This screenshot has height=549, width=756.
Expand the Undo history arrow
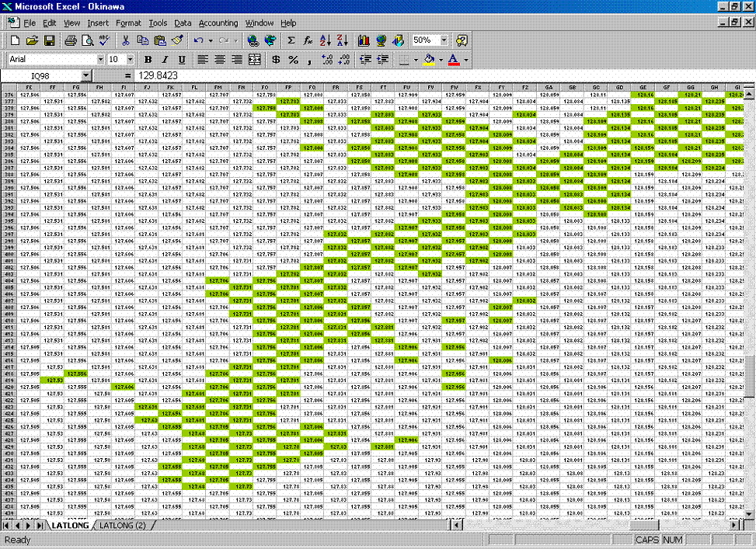coord(211,40)
